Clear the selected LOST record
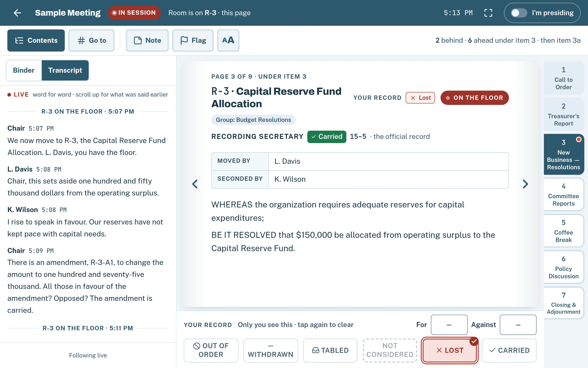 point(450,350)
